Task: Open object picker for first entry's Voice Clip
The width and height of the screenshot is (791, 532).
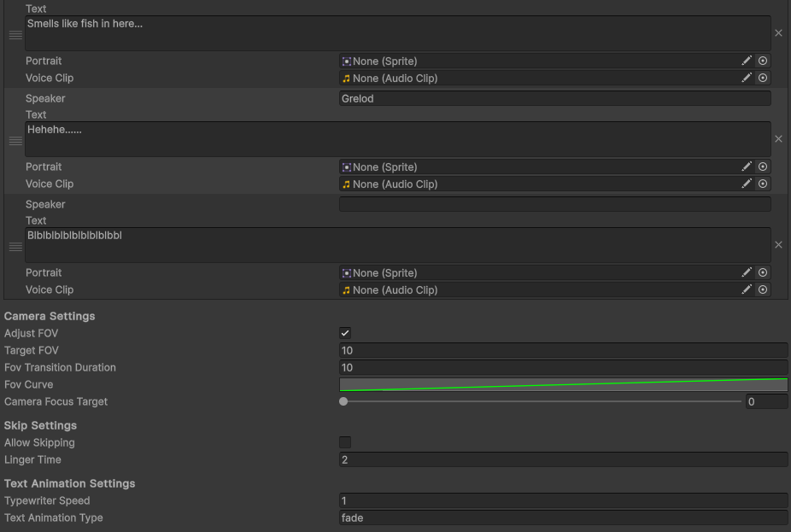Action: [763, 78]
